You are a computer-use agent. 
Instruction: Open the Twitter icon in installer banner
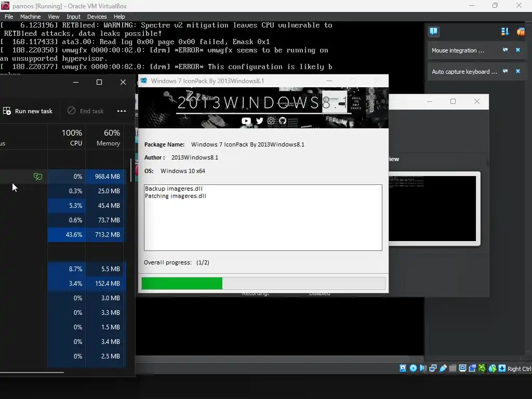pyautogui.click(x=260, y=121)
